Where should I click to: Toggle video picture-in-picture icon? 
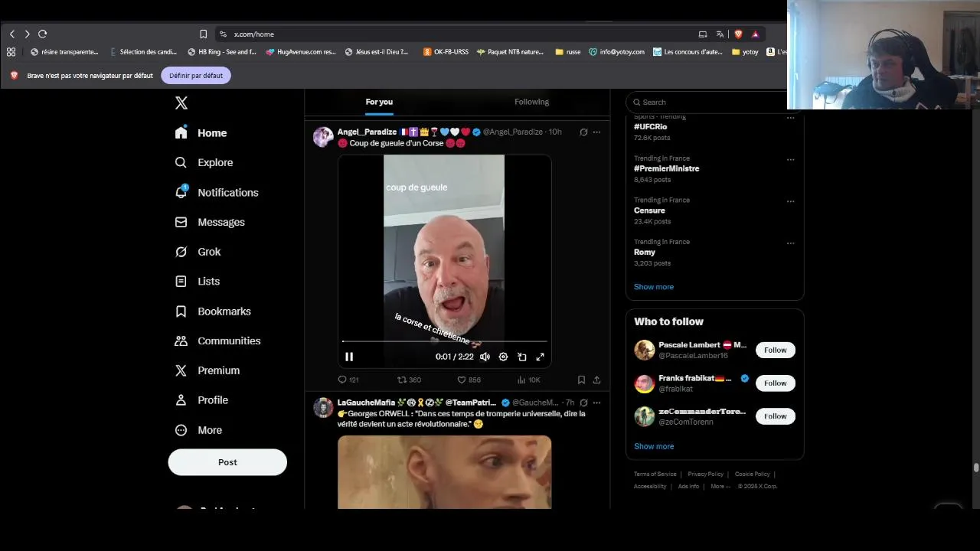tap(521, 357)
